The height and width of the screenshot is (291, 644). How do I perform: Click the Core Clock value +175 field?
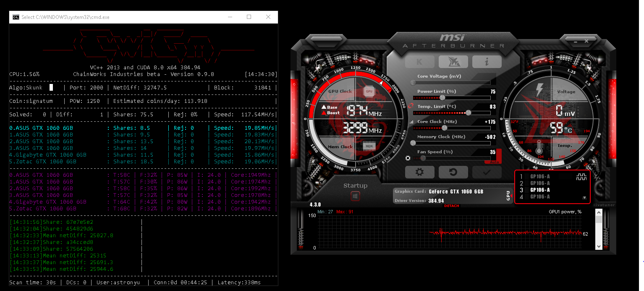click(490, 122)
